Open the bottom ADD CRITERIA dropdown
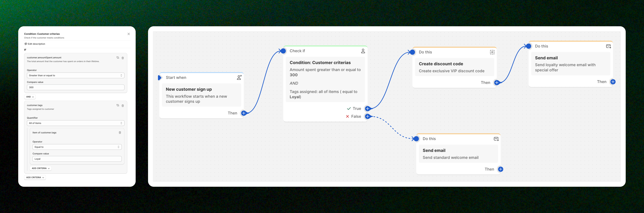 (35, 178)
